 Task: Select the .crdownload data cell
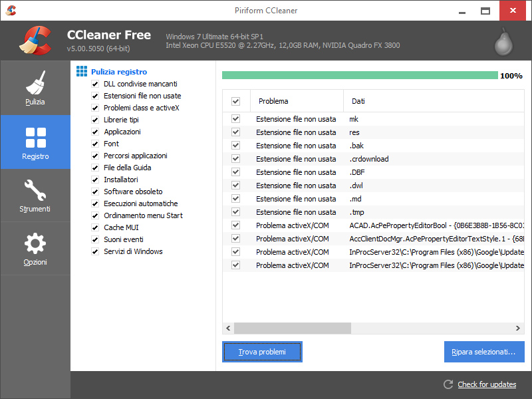pos(369,159)
